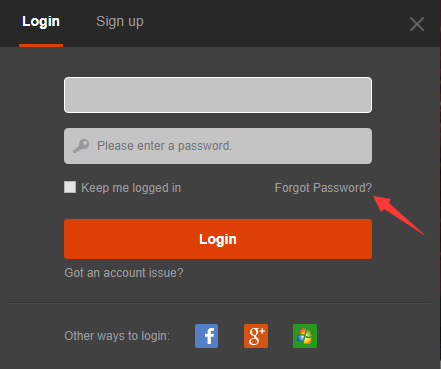The image size is (441, 369).
Task: Open the Forgot Password? link
Action: [x=323, y=188]
